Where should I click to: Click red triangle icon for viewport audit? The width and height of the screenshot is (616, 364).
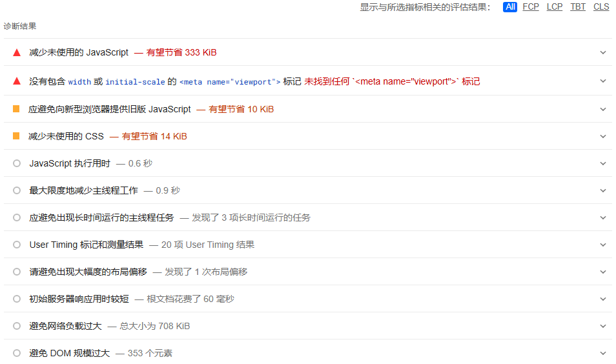click(17, 81)
